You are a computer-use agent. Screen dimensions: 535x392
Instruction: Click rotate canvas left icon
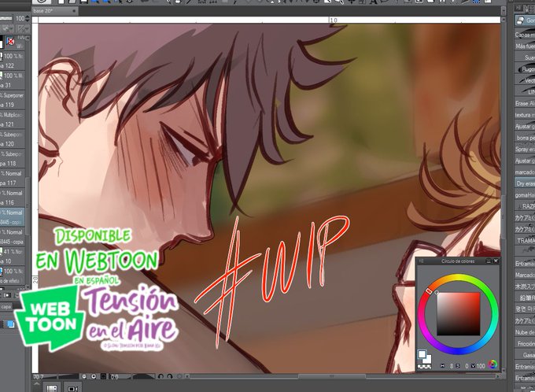160,376
